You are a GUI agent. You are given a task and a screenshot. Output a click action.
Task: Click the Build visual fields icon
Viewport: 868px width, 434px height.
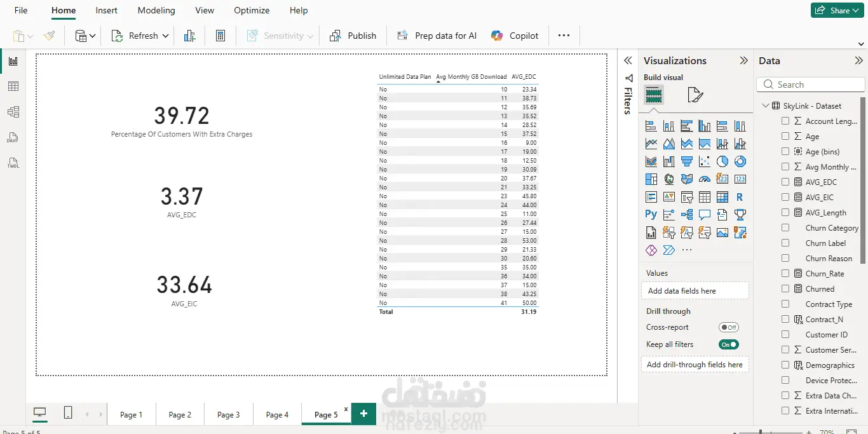(653, 95)
